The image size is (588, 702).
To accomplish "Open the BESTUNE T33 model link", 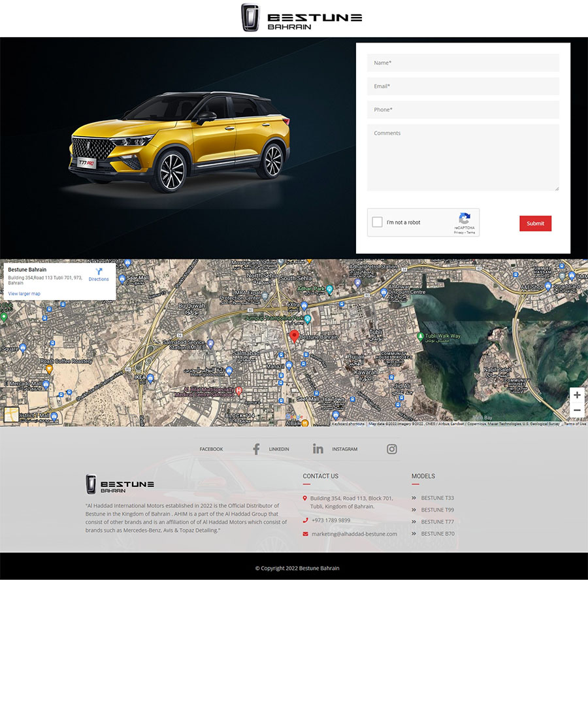I will click(437, 498).
